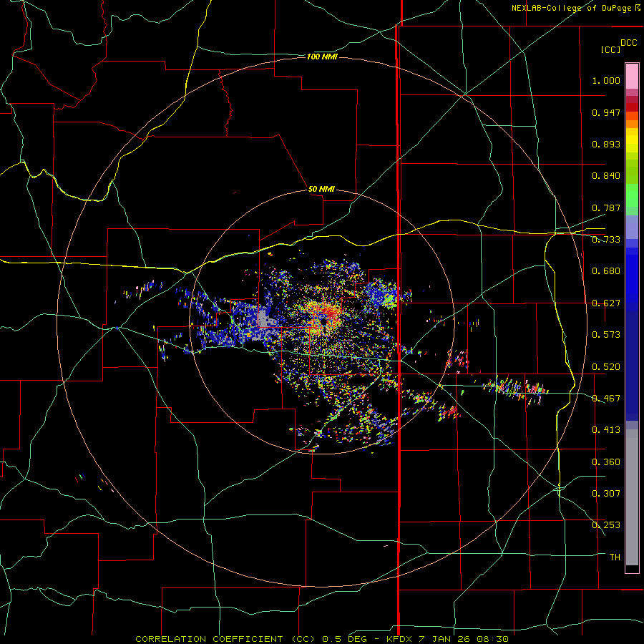Click the bright green segment of the color bar
The width and height of the screenshot is (644, 644).
click(x=632, y=195)
